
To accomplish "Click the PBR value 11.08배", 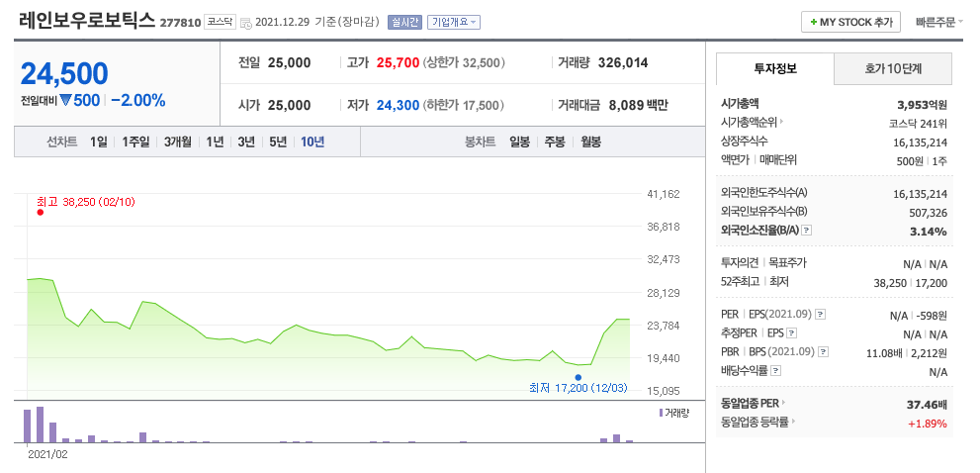I will click(x=884, y=353).
